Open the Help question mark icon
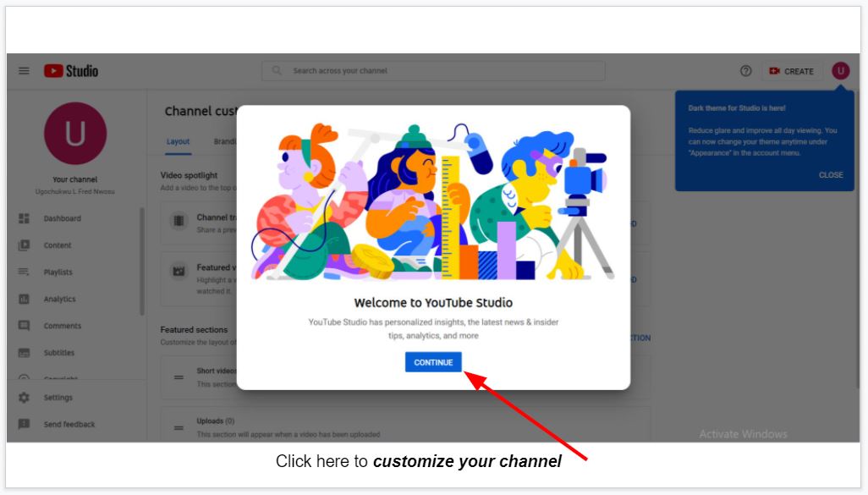Viewport: 868px width, 495px height. [x=745, y=71]
